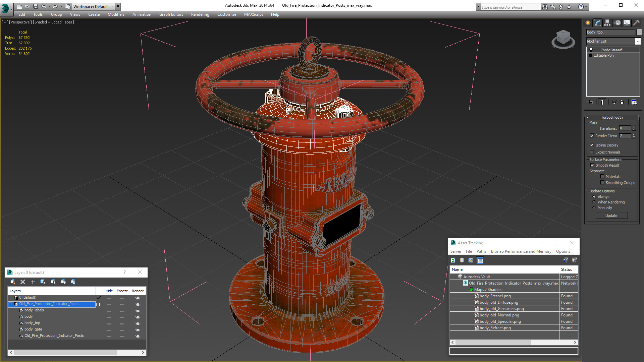This screenshot has width=644, height=362.
Task: Enable Separate by Smoothing Groups checkbox
Action: pyautogui.click(x=602, y=183)
